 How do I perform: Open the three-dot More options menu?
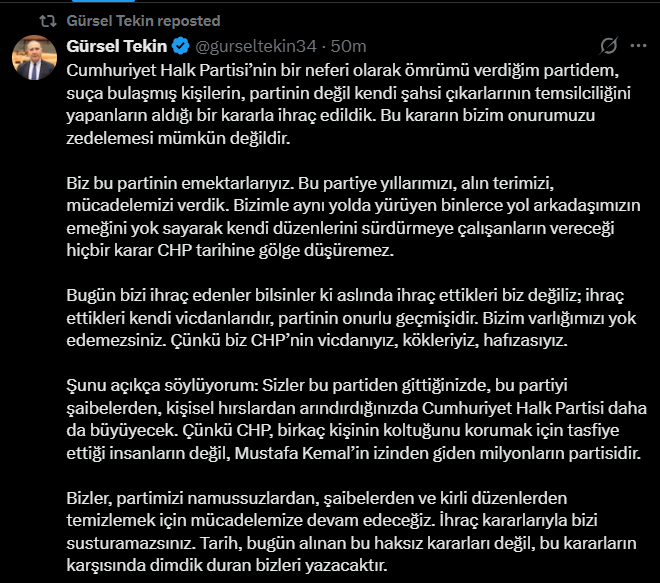tap(638, 46)
